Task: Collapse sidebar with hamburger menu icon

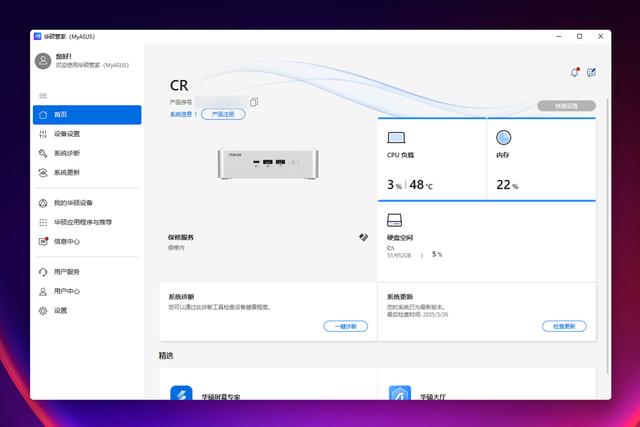Action: click(43, 96)
